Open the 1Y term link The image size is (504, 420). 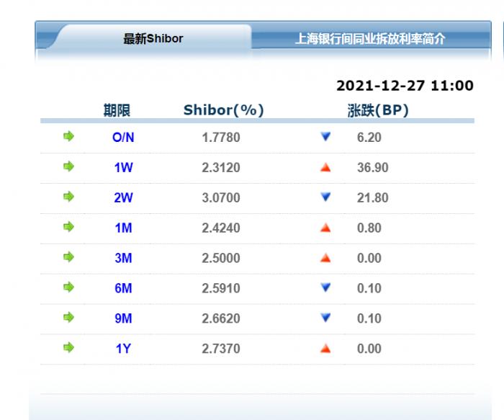click(123, 349)
